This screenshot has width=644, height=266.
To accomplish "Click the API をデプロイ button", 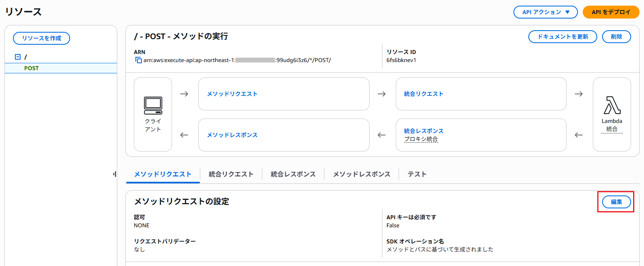I will 611,12.
